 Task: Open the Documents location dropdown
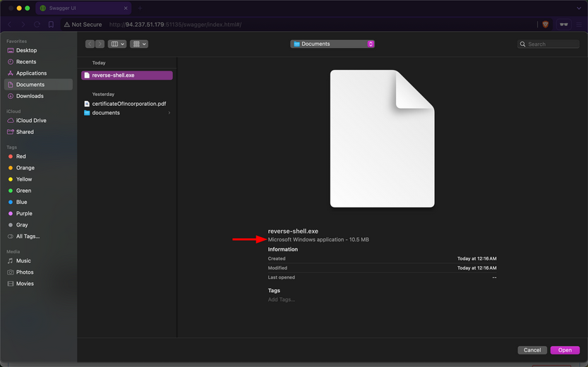(x=332, y=44)
